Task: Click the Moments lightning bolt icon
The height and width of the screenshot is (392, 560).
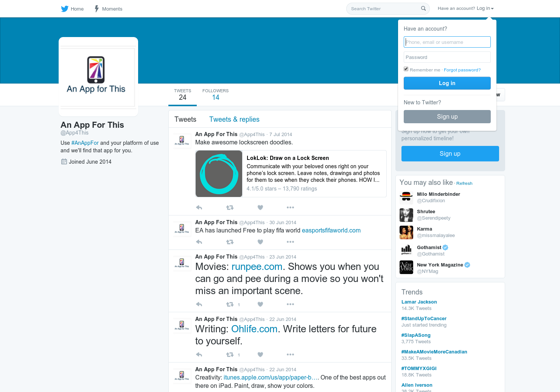Action: (97, 9)
